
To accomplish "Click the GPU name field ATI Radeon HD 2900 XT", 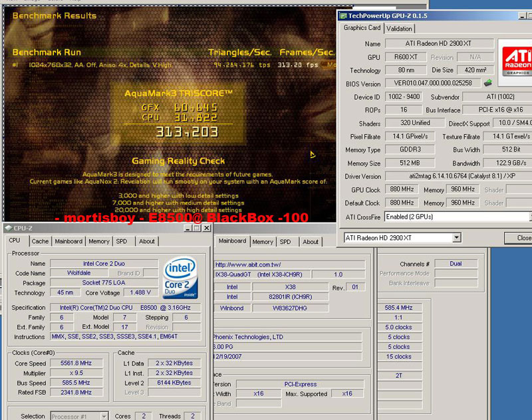I will pyautogui.click(x=440, y=43).
